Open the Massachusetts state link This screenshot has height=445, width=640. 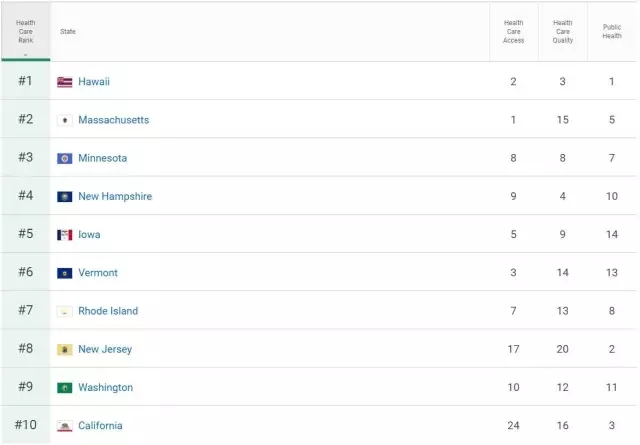(113, 120)
